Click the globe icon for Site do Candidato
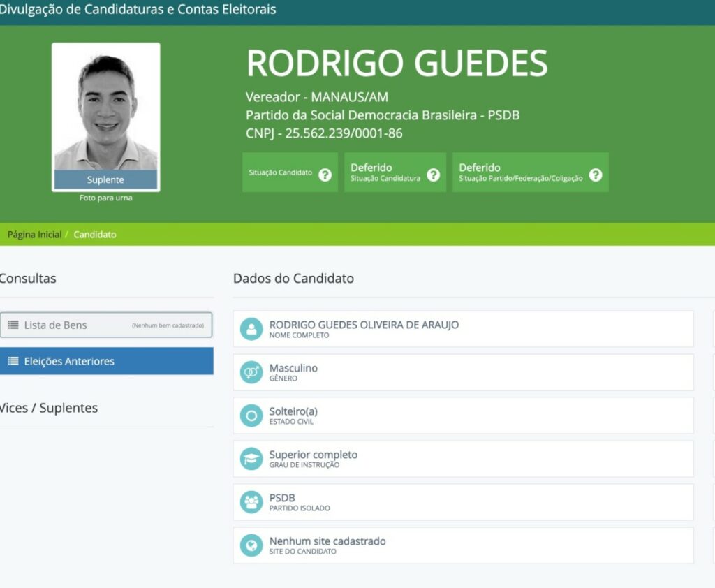The image size is (715, 588). tap(251, 545)
